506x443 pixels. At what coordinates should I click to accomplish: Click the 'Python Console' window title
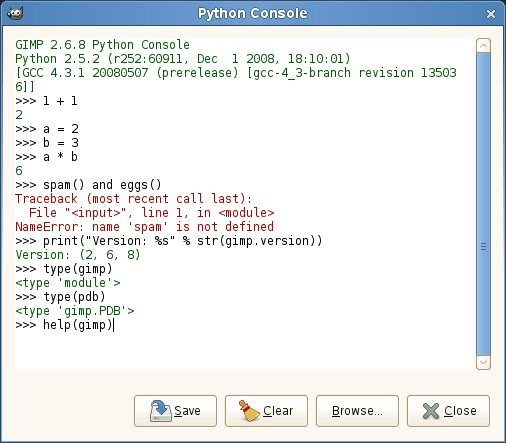click(x=253, y=13)
